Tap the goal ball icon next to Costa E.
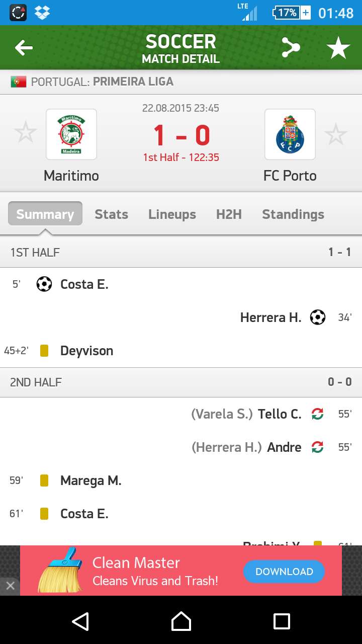 44,284
